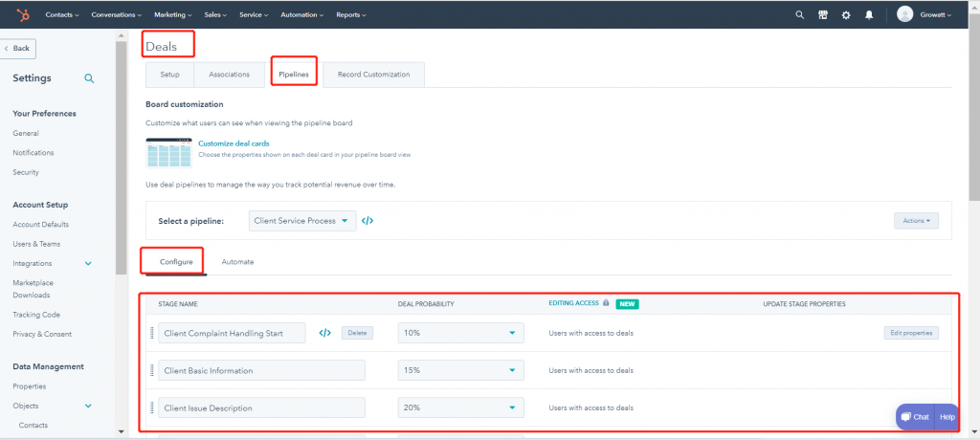
Task: Open the Actions dropdown button
Action: coord(916,221)
